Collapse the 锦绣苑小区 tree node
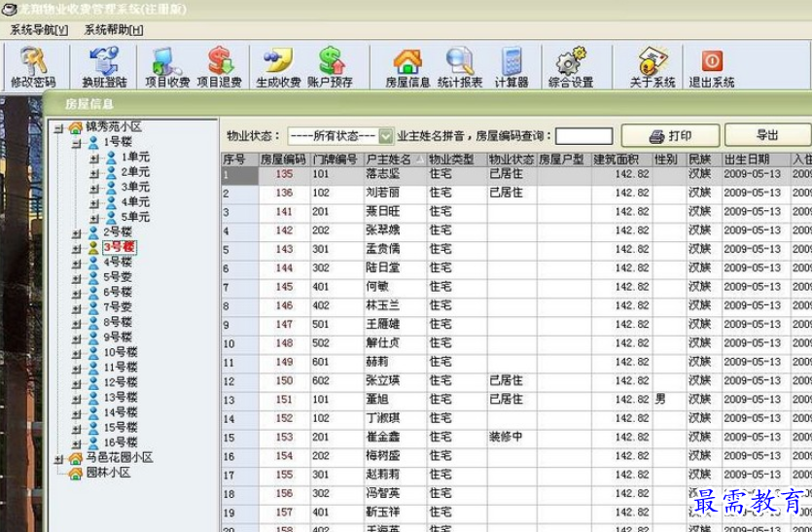 point(59,127)
